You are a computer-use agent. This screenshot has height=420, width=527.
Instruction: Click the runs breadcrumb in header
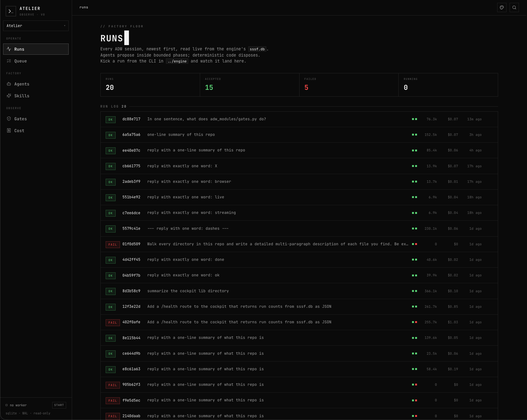[84, 7]
